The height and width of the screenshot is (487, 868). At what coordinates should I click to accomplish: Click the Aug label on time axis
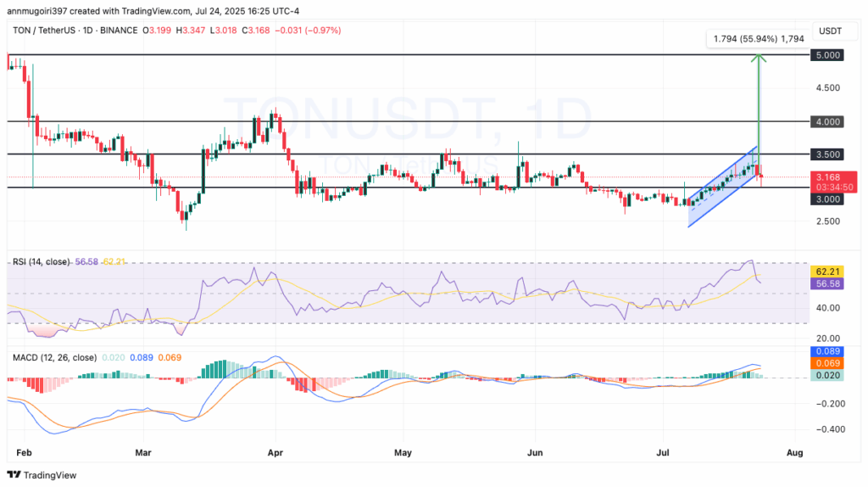pyautogui.click(x=795, y=453)
